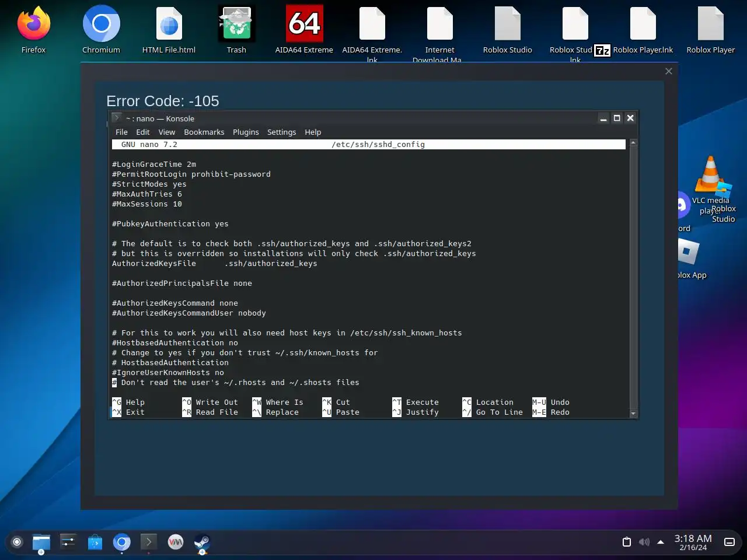The width and height of the screenshot is (747, 560).
Task: Minimize the Konsole window
Action: pos(603,118)
